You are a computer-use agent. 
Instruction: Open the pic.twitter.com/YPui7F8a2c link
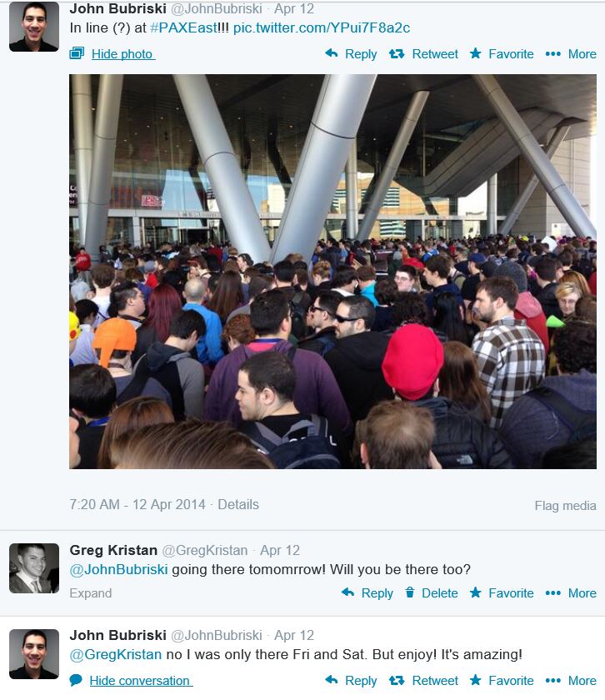pos(322,27)
